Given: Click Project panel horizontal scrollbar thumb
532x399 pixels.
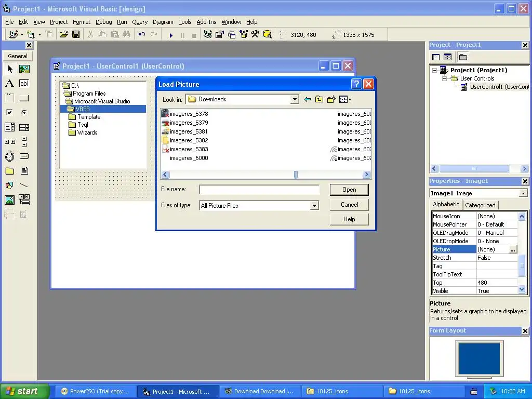Looking at the screenshot, I should pos(474,169).
